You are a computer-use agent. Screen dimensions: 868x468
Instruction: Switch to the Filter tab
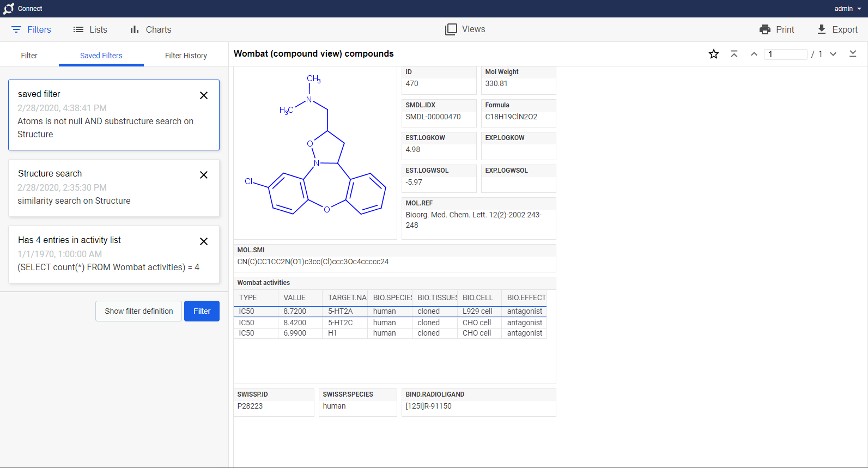[29, 56]
